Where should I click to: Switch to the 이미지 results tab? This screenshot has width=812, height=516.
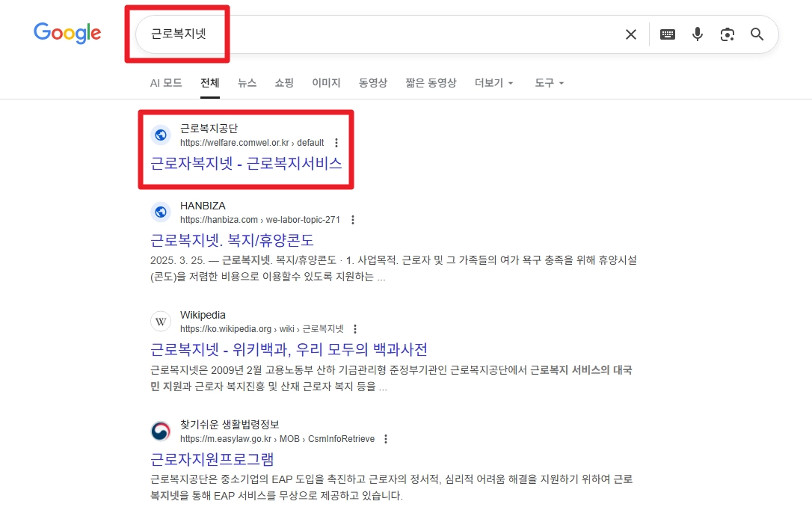pyautogui.click(x=326, y=83)
